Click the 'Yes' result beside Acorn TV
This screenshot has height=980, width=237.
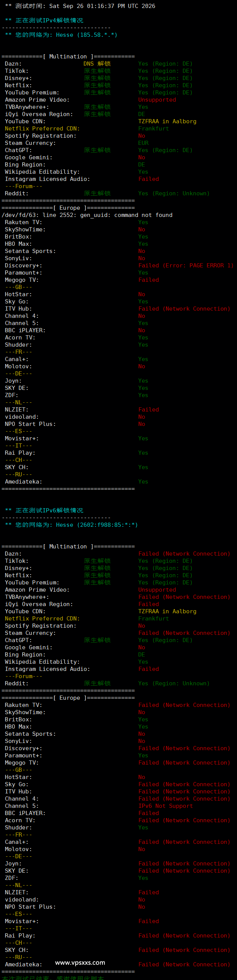pyautogui.click(x=143, y=338)
